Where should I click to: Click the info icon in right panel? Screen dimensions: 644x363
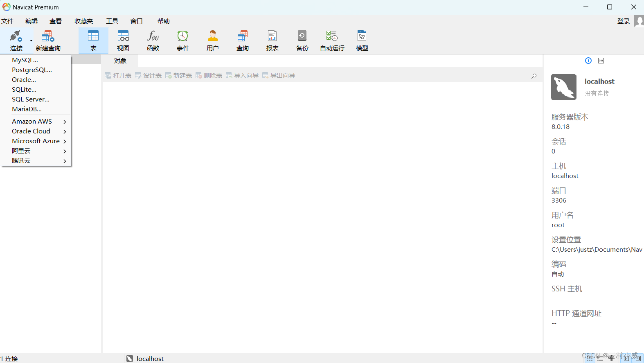pos(588,61)
